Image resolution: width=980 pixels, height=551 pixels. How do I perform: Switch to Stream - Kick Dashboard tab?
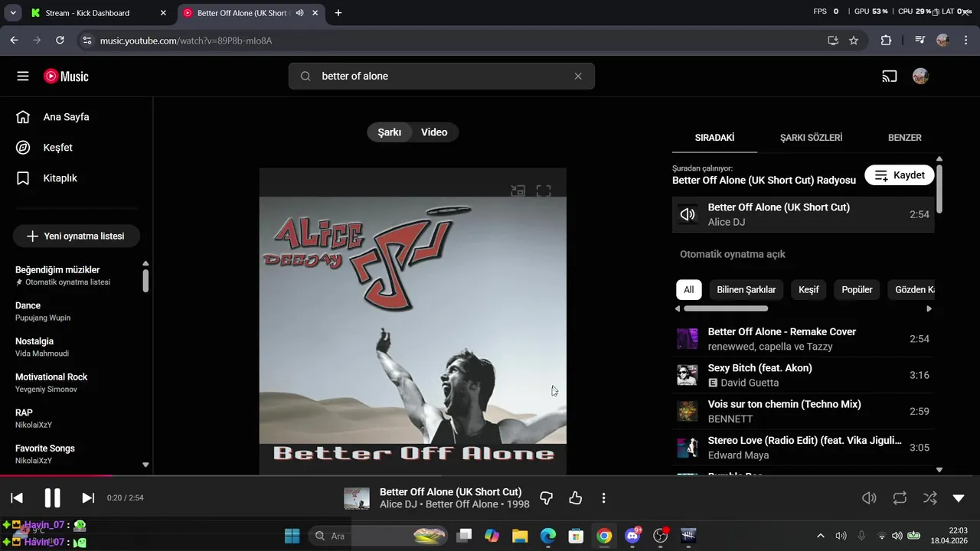point(98,13)
